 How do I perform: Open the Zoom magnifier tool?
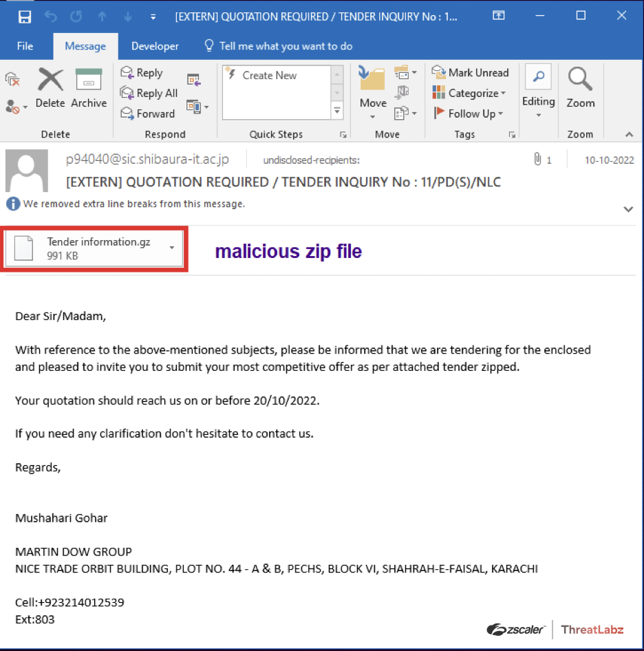580,88
